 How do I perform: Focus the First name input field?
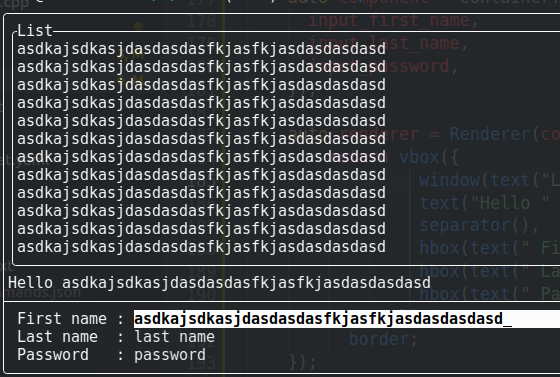(x=347, y=319)
